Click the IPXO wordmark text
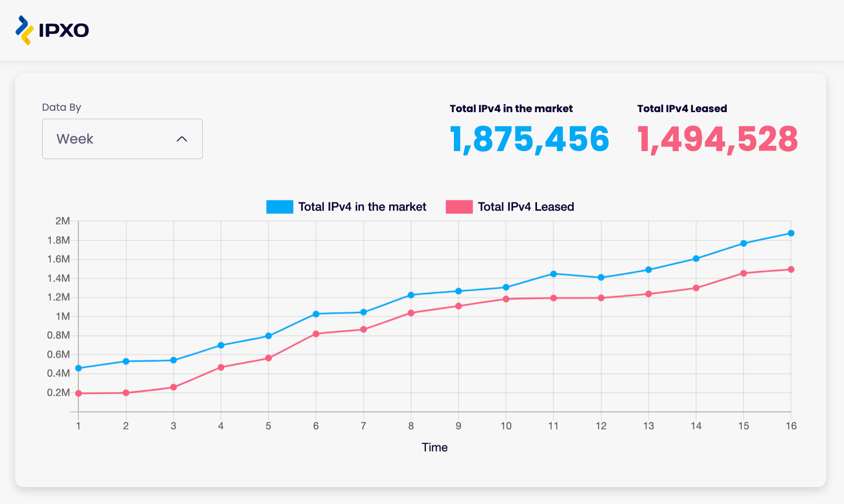 click(x=64, y=31)
